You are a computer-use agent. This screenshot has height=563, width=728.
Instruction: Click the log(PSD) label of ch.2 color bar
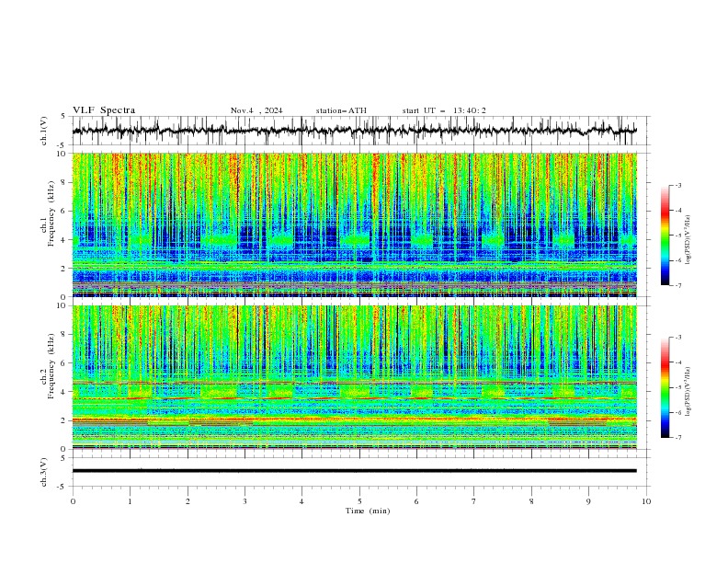tap(688, 392)
